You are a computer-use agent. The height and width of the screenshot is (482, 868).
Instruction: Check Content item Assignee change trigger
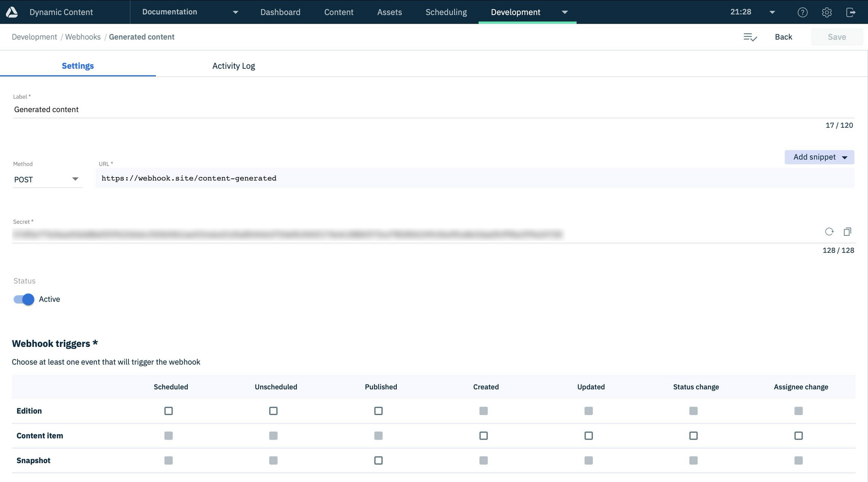798,436
